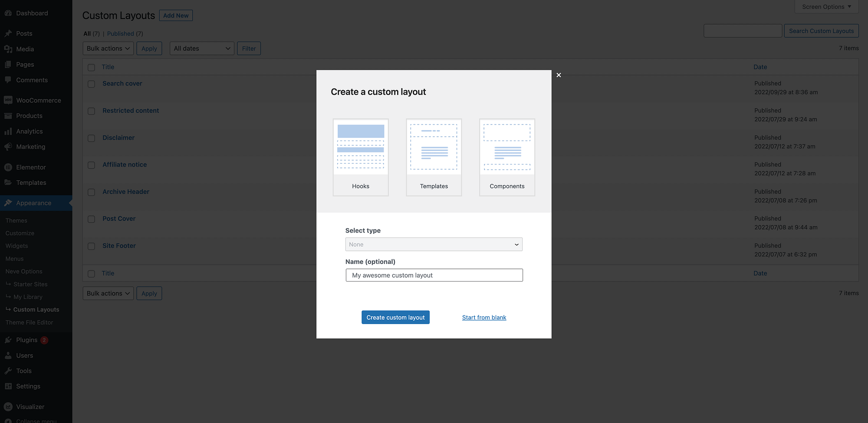Click the top Apply button
The width and height of the screenshot is (868, 423).
point(149,48)
